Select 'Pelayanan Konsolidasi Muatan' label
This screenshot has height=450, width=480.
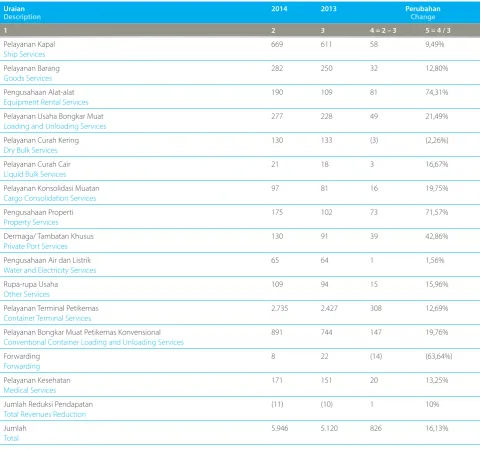(51, 188)
